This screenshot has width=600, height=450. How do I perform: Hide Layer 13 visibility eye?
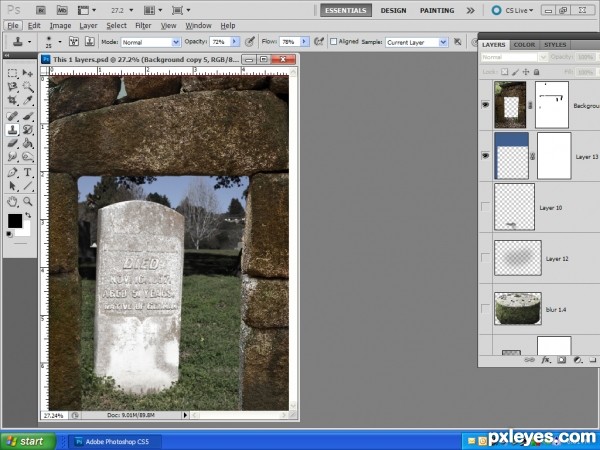485,156
